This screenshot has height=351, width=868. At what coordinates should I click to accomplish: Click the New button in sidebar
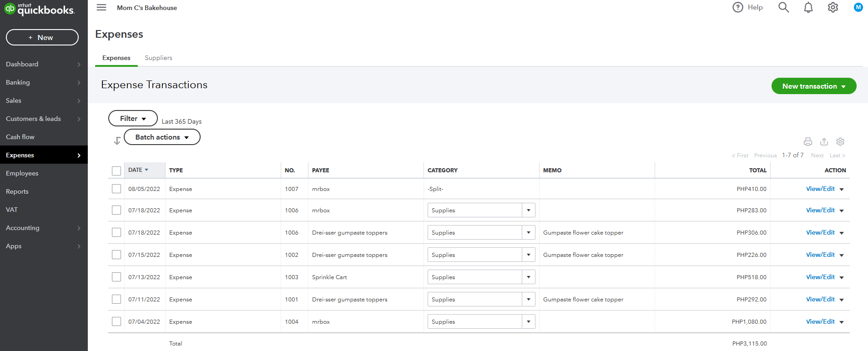[x=42, y=37]
